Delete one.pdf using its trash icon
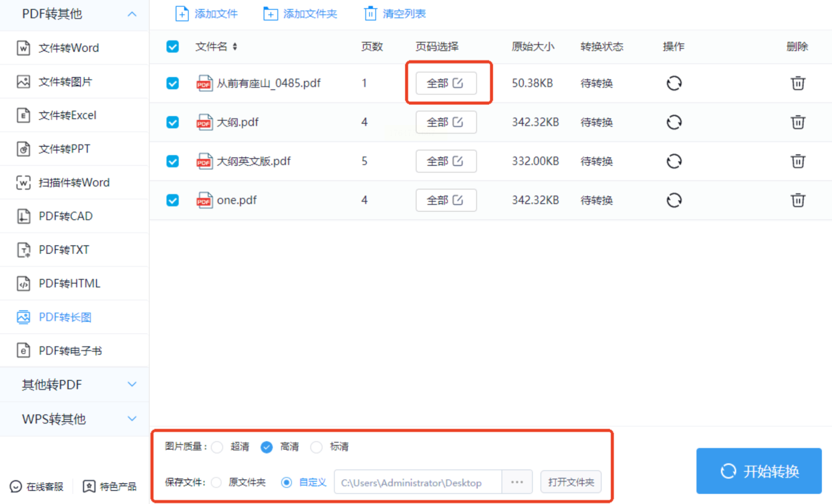This screenshot has height=504, width=832. coord(798,200)
